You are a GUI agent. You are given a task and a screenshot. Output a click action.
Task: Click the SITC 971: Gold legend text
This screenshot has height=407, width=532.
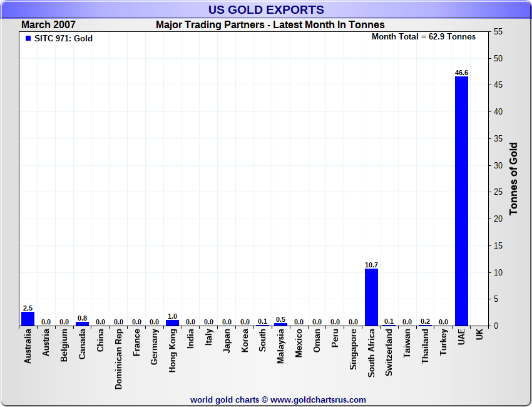[x=63, y=39]
